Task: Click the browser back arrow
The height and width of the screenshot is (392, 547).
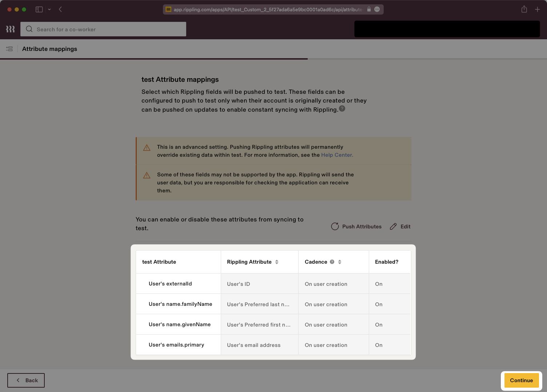Action: [x=60, y=9]
